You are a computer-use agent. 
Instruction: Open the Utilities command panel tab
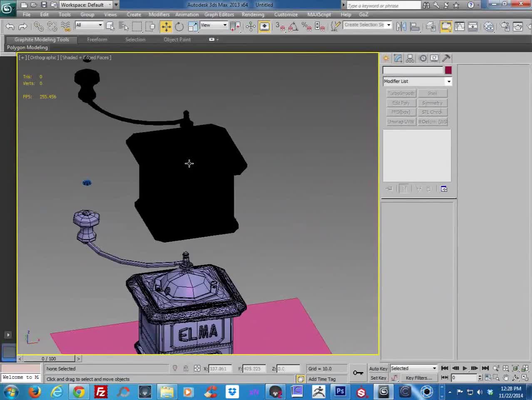point(446,58)
